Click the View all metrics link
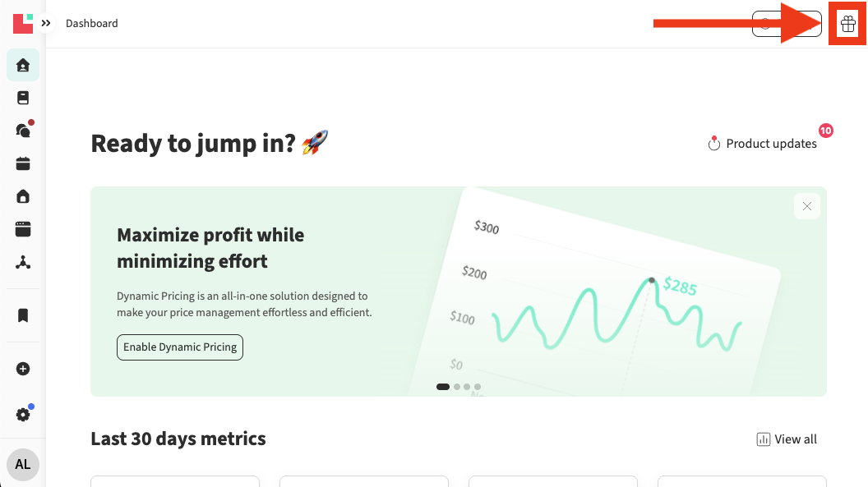Screen dimensions: 868x487 click(787, 439)
